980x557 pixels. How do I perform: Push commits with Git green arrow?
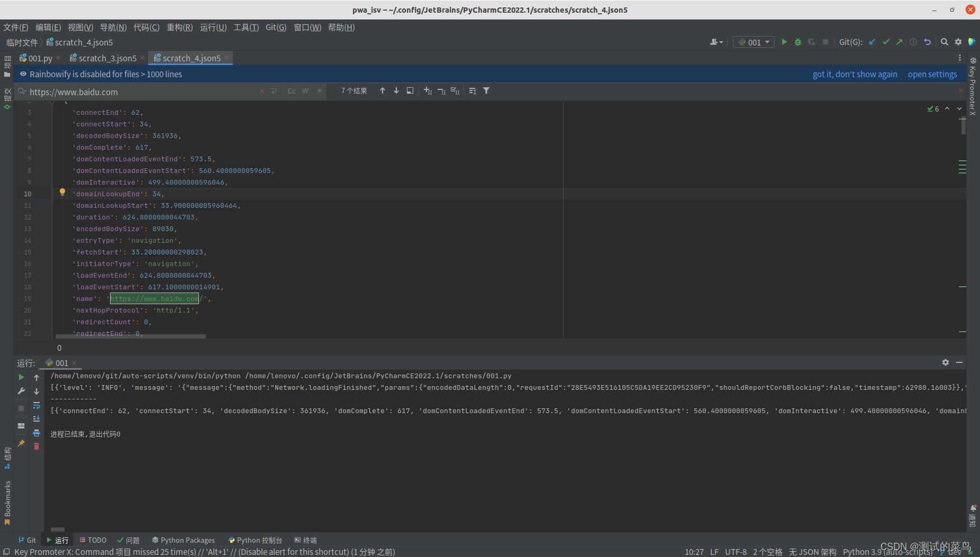click(x=900, y=42)
